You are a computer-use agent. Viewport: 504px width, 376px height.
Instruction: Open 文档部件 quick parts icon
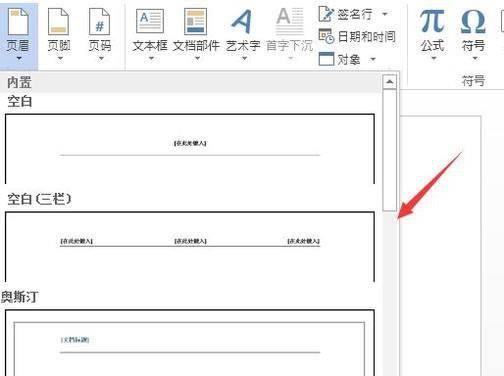(196, 22)
